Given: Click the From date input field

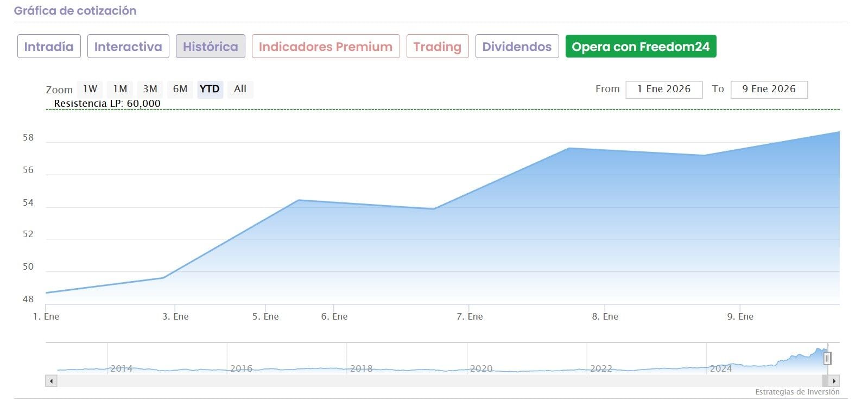Looking at the screenshot, I should (x=664, y=90).
